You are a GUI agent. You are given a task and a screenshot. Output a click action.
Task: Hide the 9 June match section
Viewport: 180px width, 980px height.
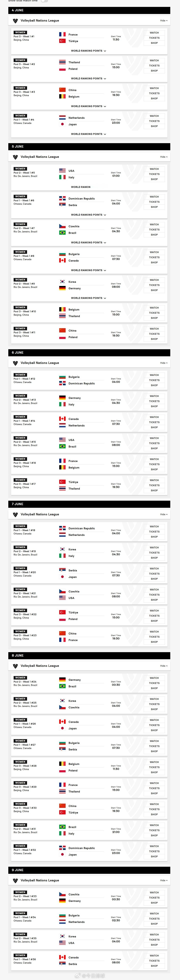164,880
